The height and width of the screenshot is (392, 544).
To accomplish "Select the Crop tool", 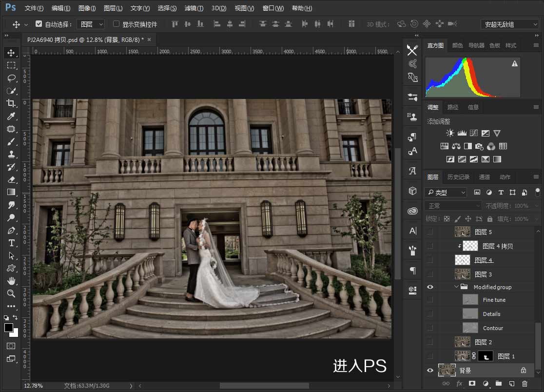I will tap(11, 103).
